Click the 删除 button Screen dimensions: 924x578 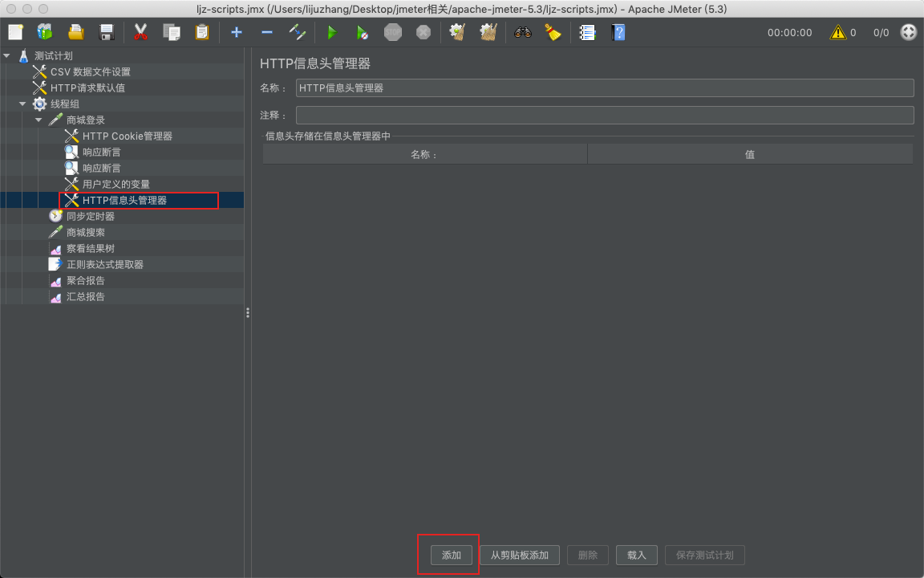click(x=587, y=555)
